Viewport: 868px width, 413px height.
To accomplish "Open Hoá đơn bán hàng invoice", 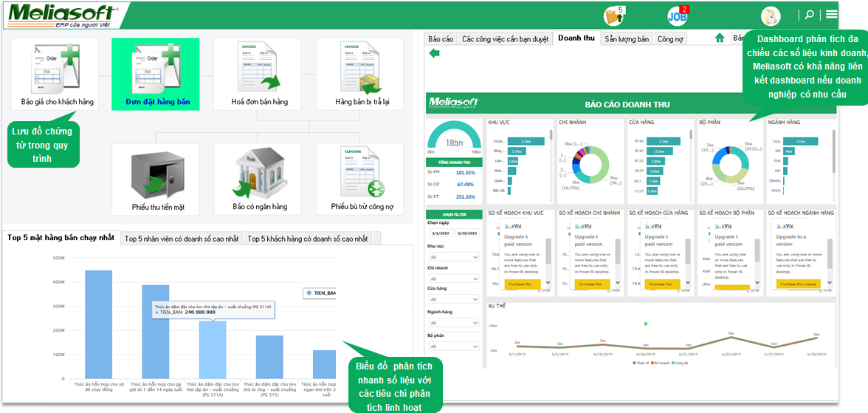I will [258, 75].
